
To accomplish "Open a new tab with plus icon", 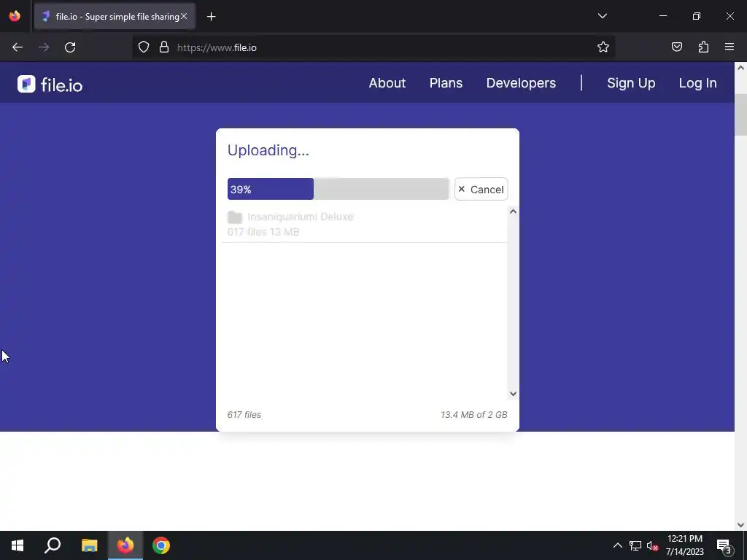I will click(x=211, y=17).
